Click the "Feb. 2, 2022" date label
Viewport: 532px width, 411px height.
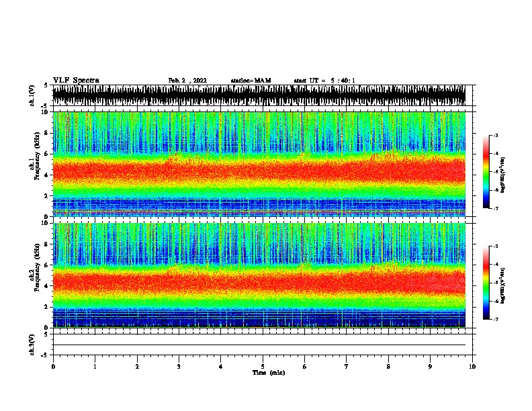click(x=187, y=81)
